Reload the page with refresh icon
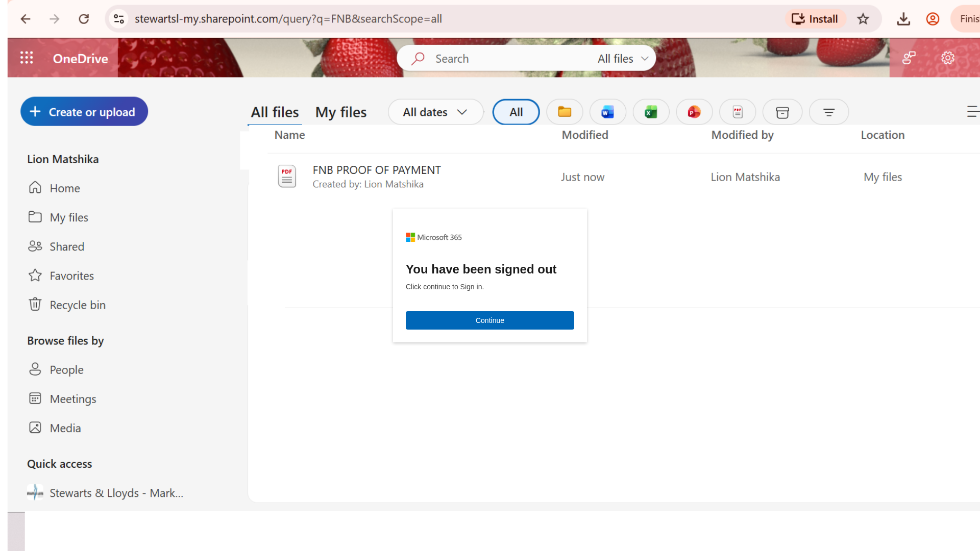The image size is (980, 551). 84,19
